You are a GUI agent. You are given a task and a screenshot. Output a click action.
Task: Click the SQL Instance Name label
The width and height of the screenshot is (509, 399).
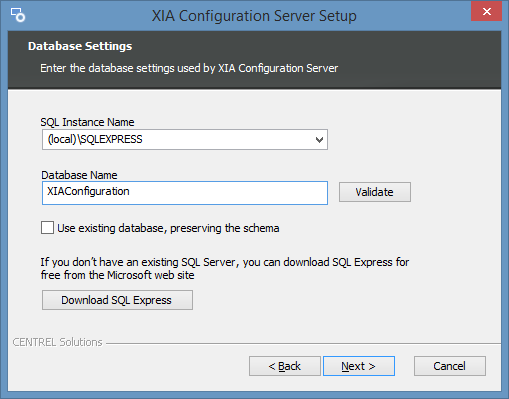87,122
